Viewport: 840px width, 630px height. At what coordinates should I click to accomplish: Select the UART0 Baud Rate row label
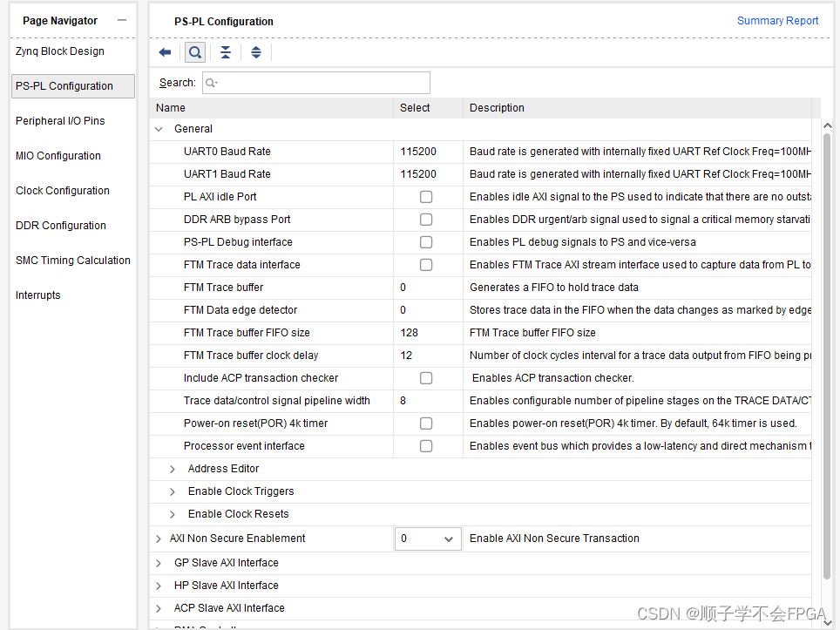[x=227, y=152]
